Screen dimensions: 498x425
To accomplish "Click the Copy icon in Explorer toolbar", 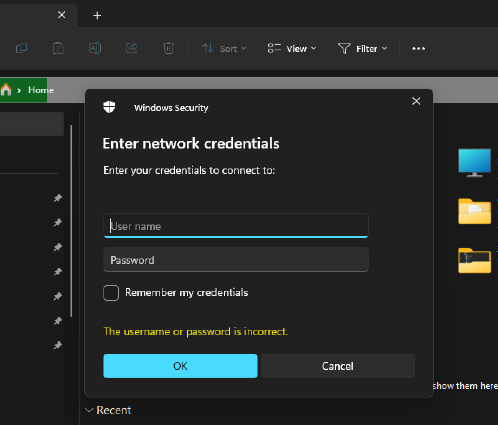I will 22,48.
